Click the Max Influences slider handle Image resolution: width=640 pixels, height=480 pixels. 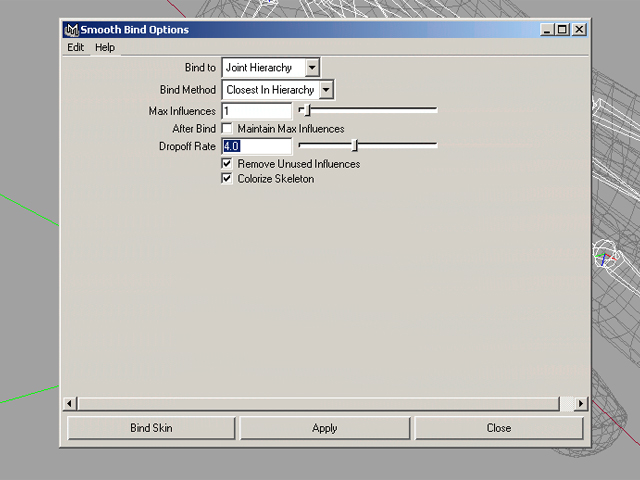coord(308,110)
